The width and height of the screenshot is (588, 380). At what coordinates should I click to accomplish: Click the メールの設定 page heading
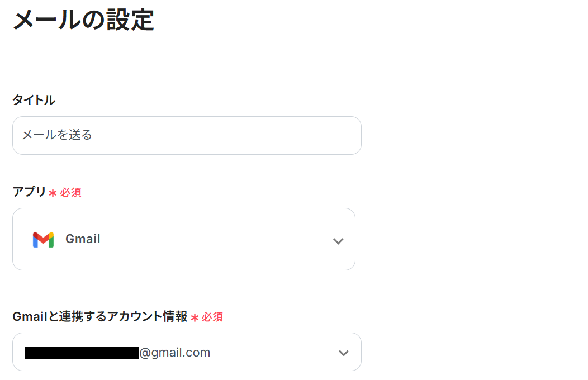[83, 20]
